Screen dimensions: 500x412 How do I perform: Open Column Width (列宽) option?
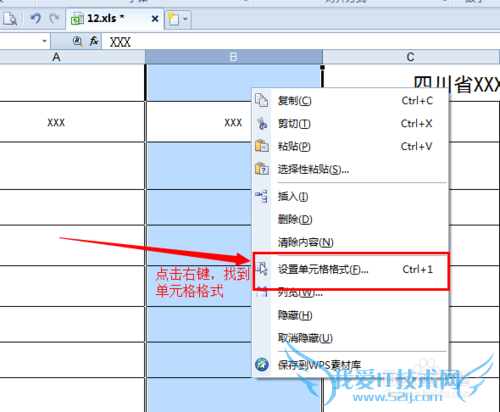point(350,293)
